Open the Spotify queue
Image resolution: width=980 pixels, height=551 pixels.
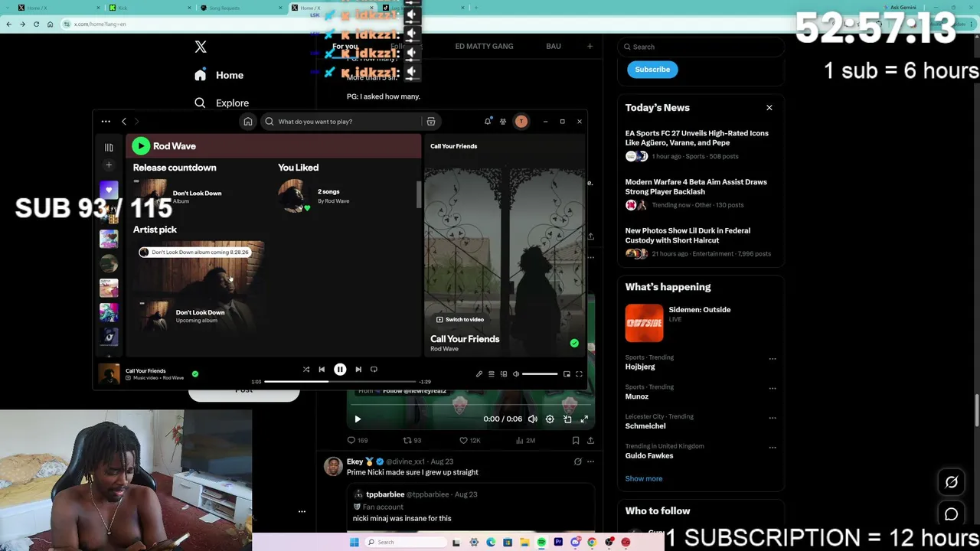[492, 374]
